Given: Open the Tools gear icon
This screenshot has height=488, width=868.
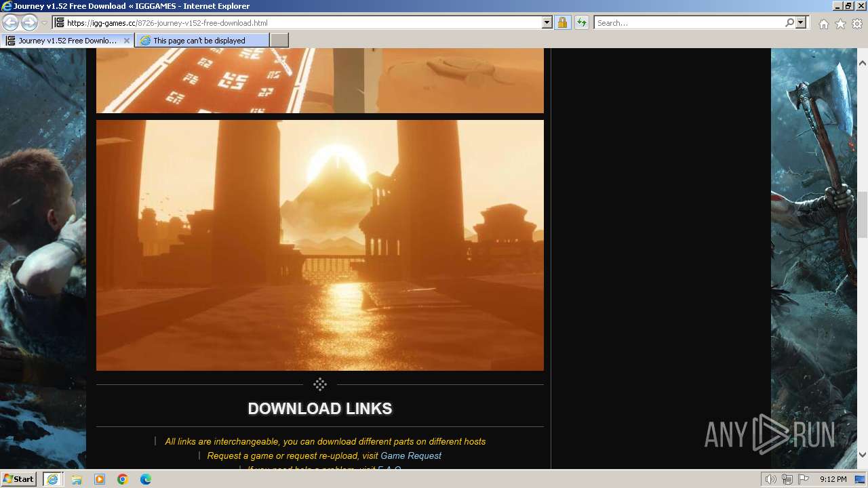Looking at the screenshot, I should [x=857, y=24].
